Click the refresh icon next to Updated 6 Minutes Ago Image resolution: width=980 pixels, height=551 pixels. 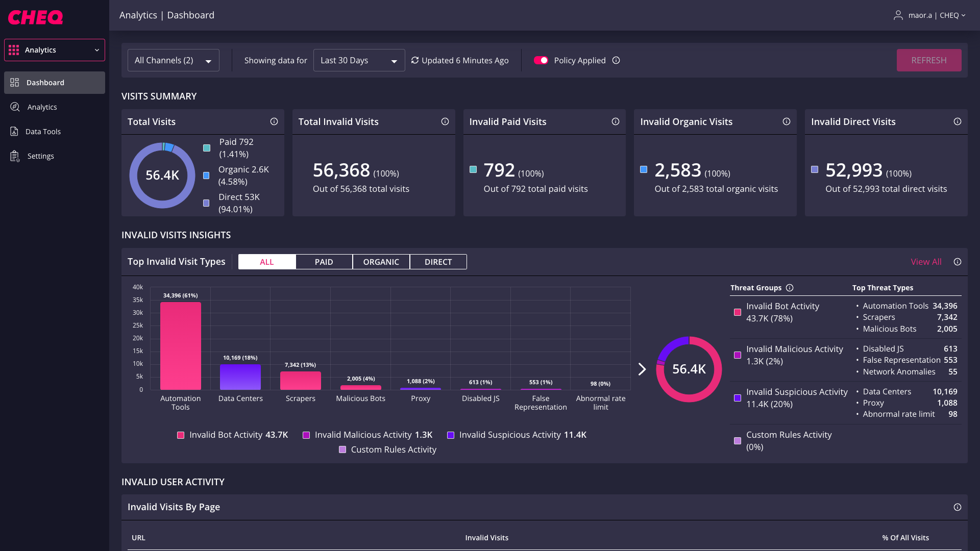(415, 60)
